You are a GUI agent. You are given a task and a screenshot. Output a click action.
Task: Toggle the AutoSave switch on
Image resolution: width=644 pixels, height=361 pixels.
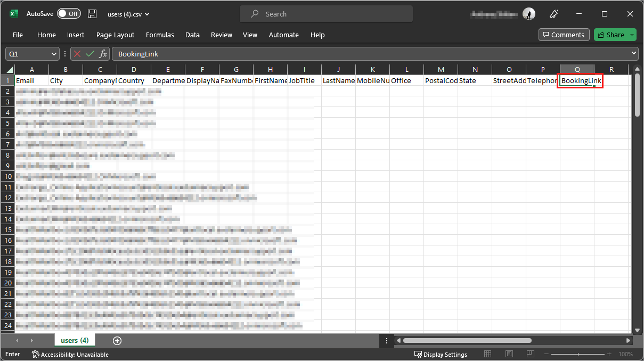point(69,14)
